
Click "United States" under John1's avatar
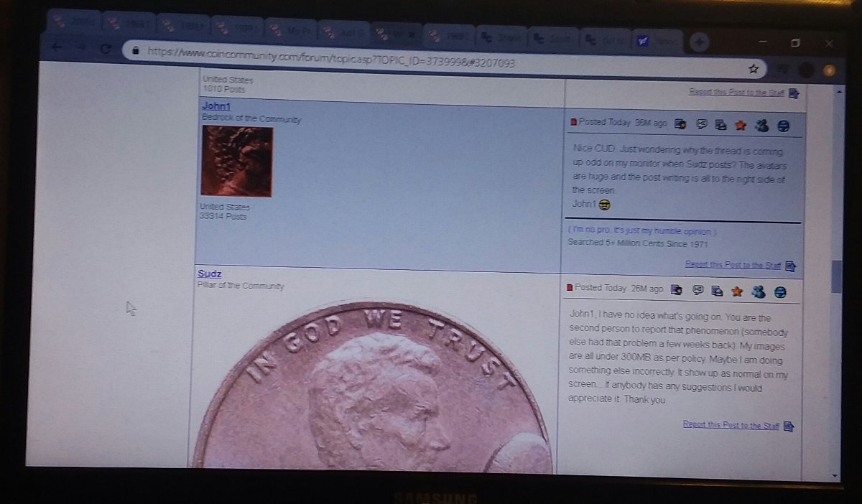[226, 207]
